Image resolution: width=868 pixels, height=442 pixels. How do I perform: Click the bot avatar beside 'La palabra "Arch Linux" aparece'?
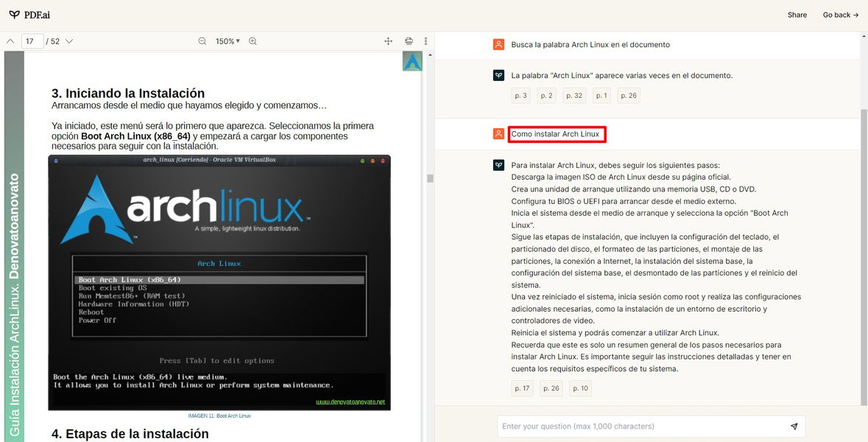[498, 75]
